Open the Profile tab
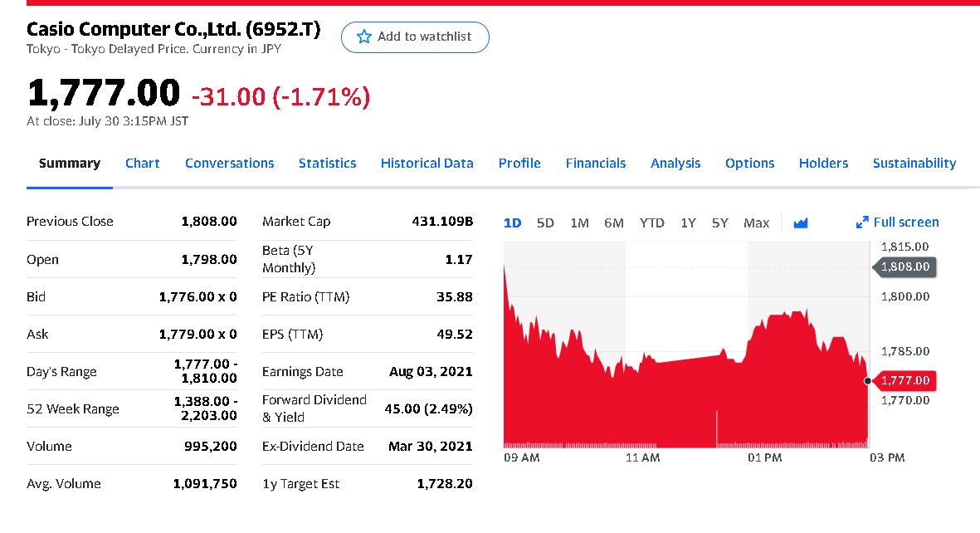980x533 pixels. tap(519, 164)
